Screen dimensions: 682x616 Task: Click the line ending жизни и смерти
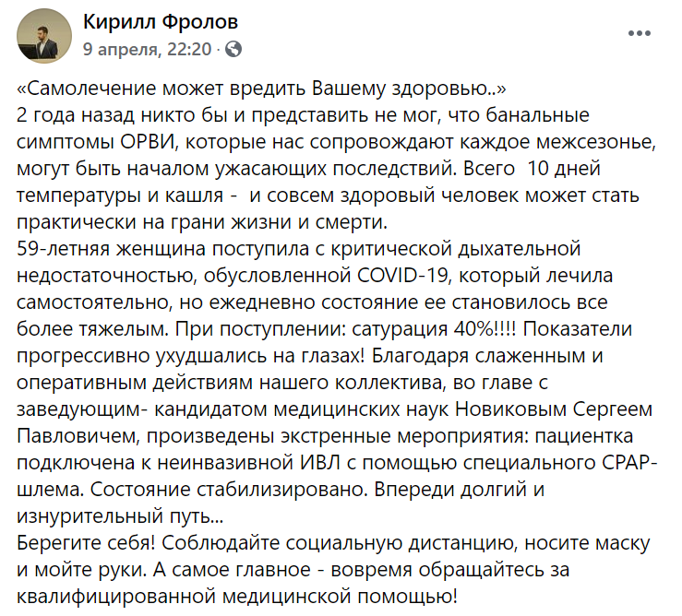tap(202, 222)
